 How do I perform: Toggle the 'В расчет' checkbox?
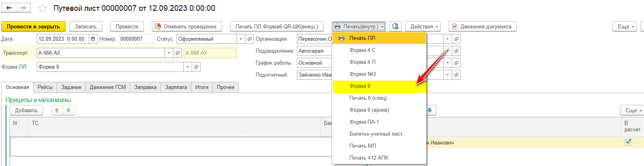(628, 142)
